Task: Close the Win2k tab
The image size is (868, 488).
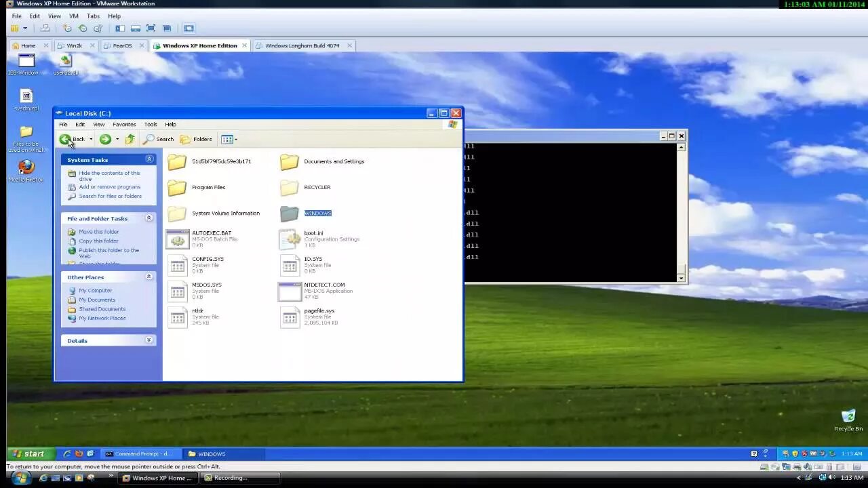Action: 92,45
